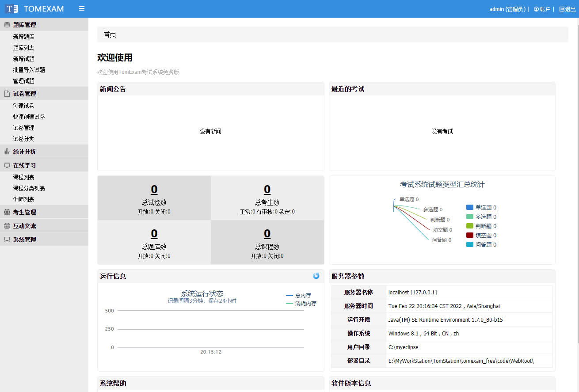Click the TOMEXAM logo icon

(x=12, y=9)
